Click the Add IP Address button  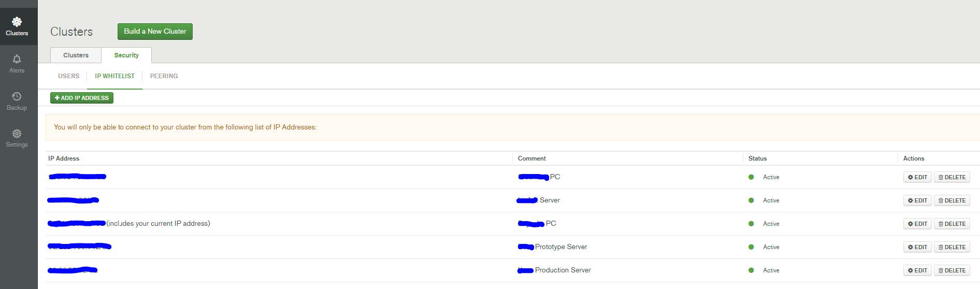click(82, 98)
